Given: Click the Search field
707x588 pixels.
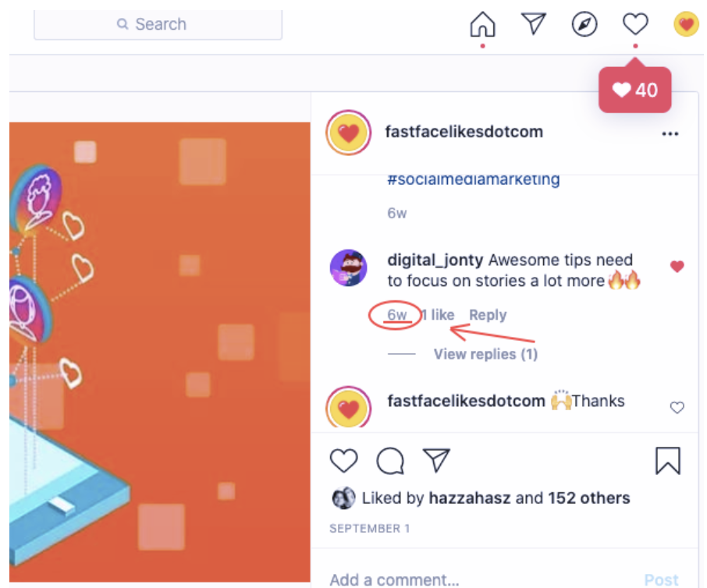Looking at the screenshot, I should pyautogui.click(x=158, y=24).
